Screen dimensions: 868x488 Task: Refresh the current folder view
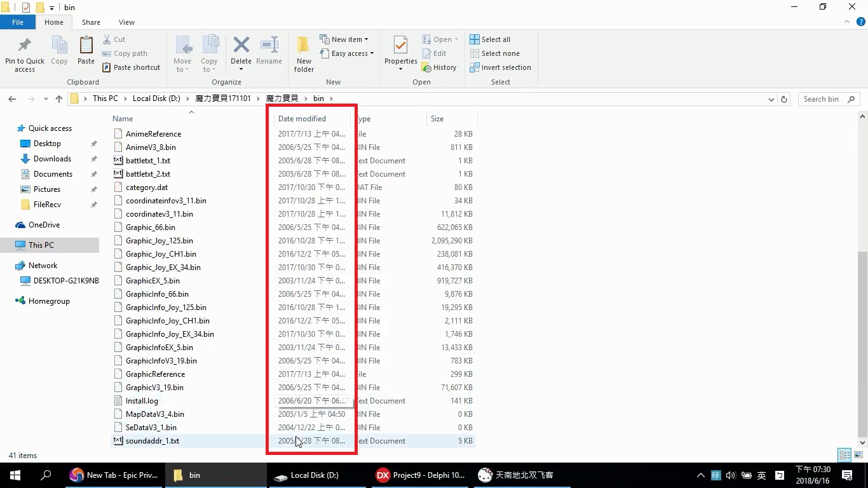point(784,99)
